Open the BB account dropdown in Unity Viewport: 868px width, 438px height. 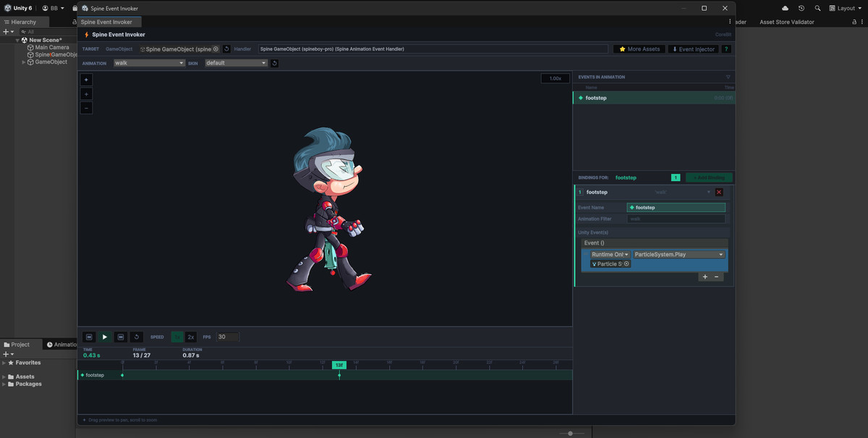click(53, 8)
